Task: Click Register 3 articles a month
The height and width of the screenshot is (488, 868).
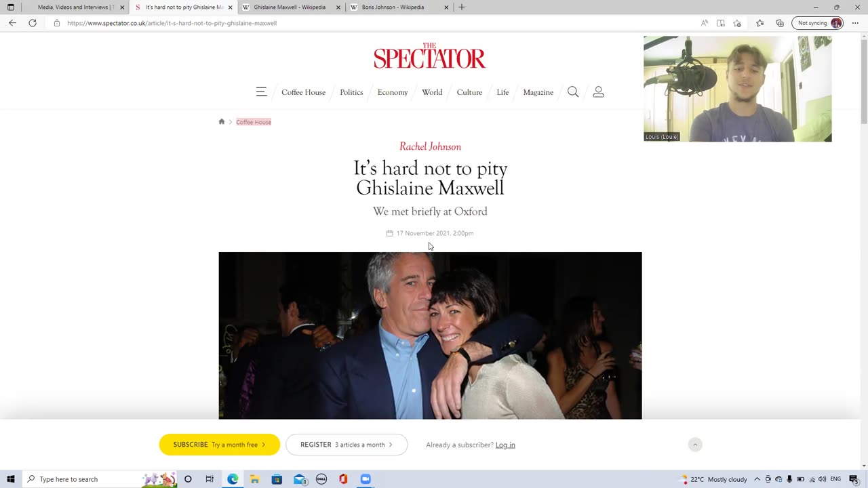Action: point(347,445)
